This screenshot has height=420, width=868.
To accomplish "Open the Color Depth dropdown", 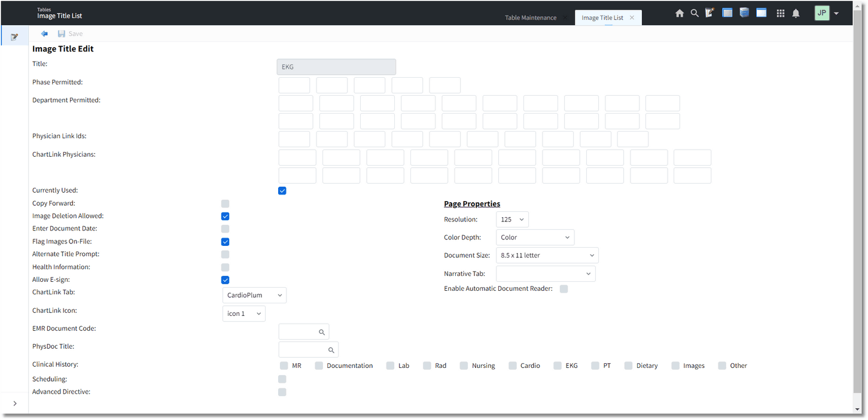I will (535, 238).
